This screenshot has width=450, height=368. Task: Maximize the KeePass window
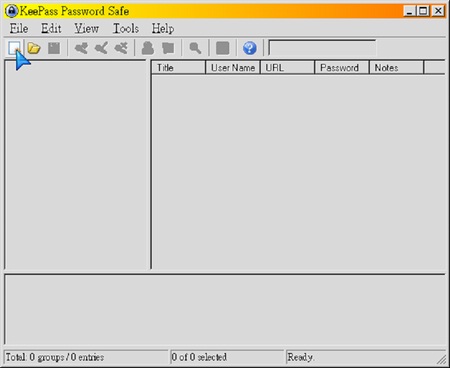(423, 11)
